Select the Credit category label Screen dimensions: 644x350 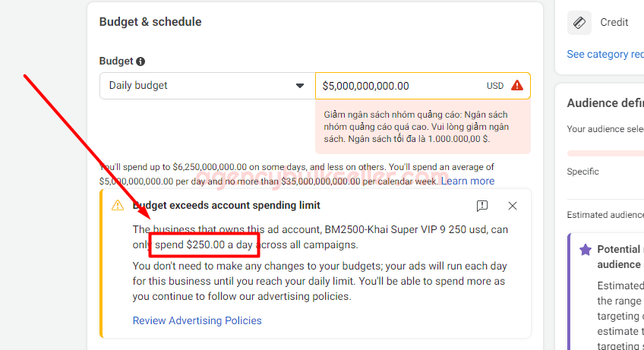614,23
